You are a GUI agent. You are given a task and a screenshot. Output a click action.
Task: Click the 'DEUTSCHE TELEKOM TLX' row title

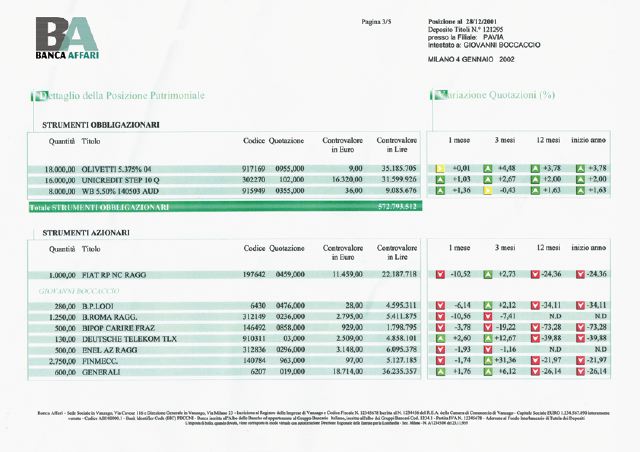(x=129, y=339)
